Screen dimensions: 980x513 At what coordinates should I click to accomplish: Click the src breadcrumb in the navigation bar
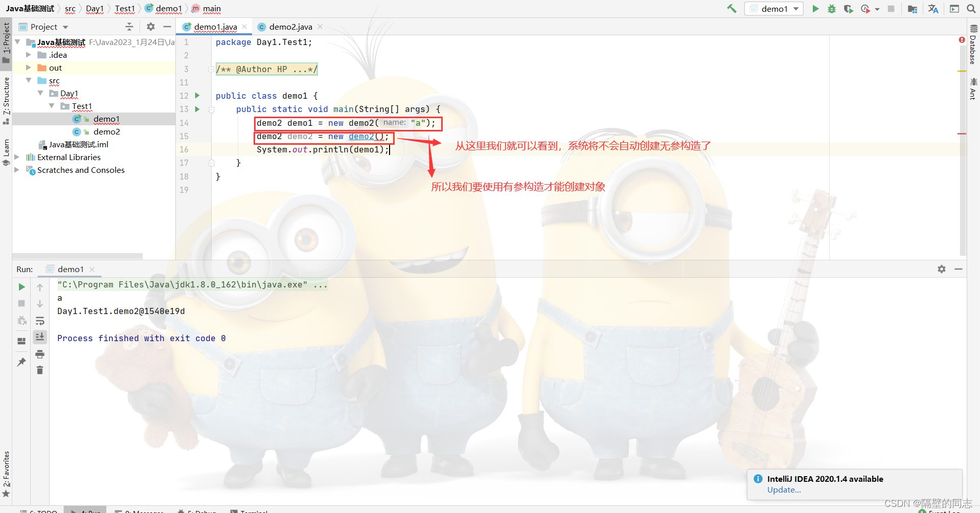tap(70, 9)
